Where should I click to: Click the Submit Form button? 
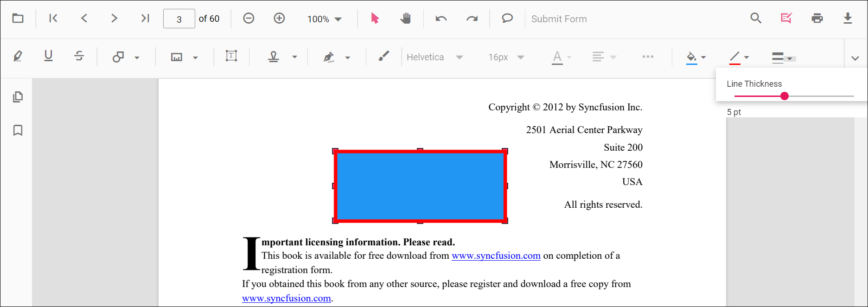tap(559, 19)
